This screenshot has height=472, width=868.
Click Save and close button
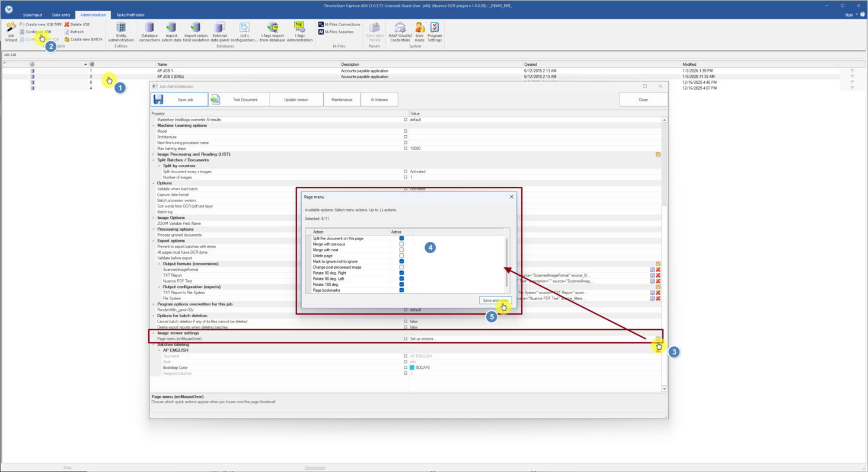[x=495, y=301]
